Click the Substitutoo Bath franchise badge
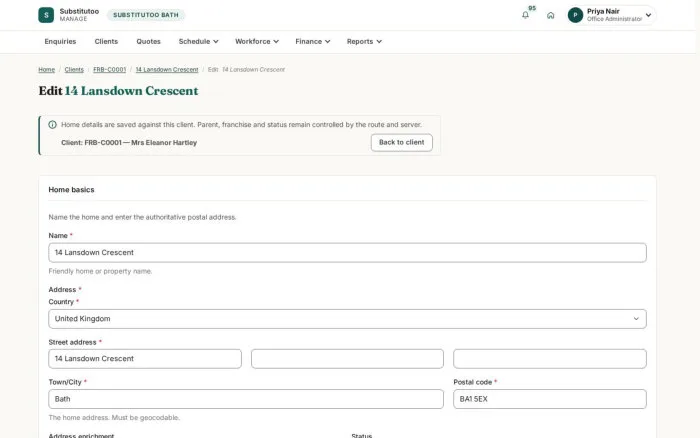Viewport: 700px width, 438px height. 146,15
